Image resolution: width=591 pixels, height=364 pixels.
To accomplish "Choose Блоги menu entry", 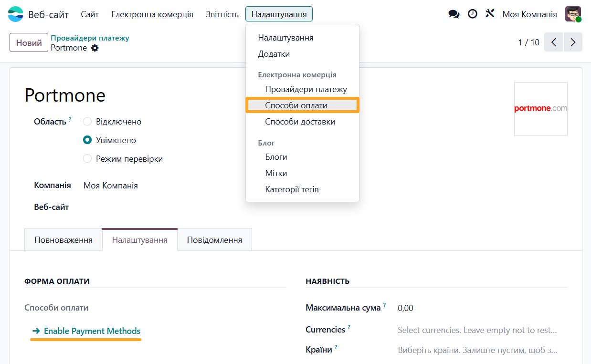I will [x=303, y=157].
